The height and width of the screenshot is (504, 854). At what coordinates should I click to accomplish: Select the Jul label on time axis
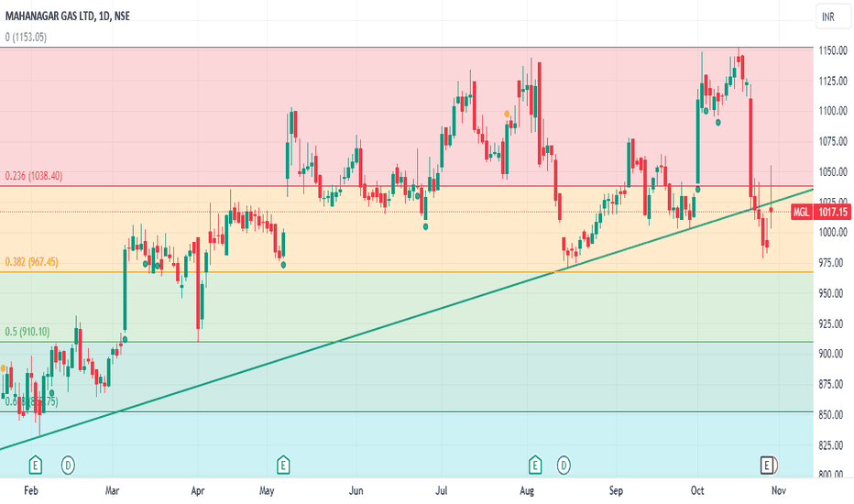[441, 490]
